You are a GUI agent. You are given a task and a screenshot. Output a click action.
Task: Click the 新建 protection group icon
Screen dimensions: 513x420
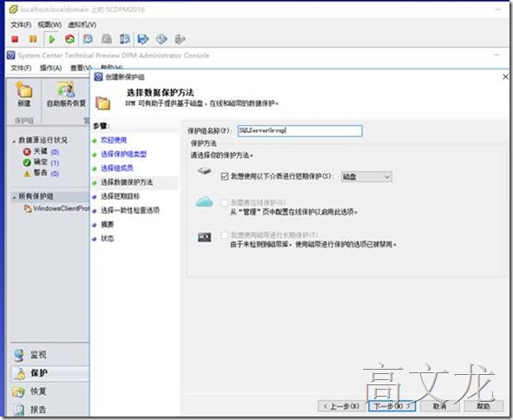coord(24,91)
